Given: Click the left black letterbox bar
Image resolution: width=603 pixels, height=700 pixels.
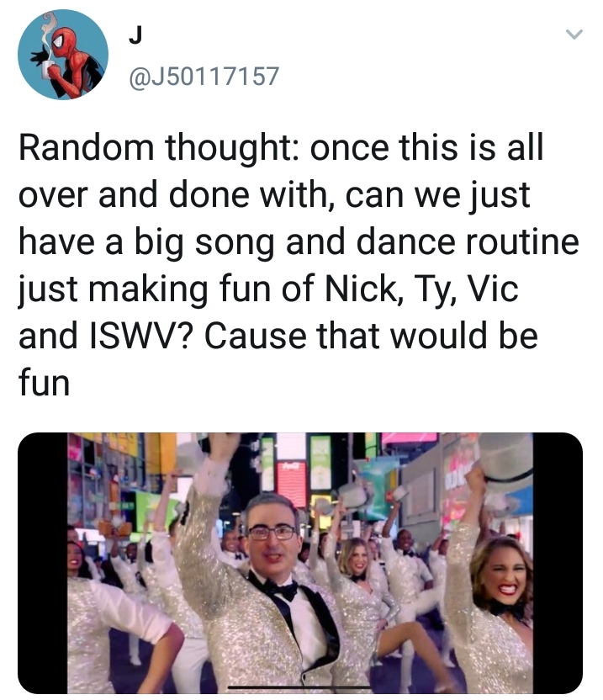Looking at the screenshot, I should pos(43,563).
